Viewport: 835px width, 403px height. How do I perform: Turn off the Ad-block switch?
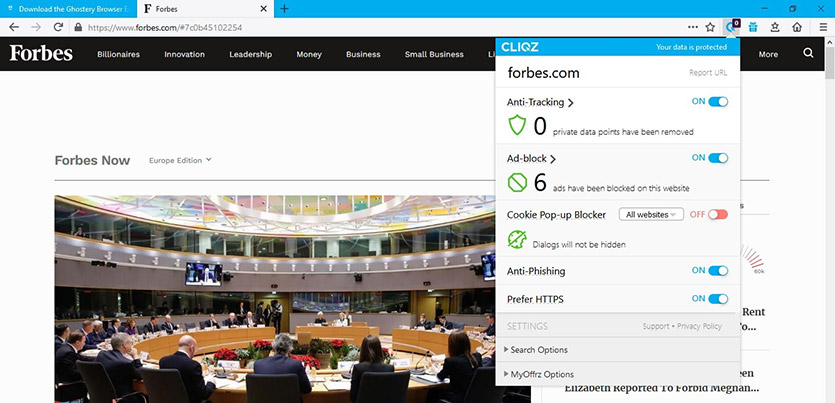(x=718, y=158)
